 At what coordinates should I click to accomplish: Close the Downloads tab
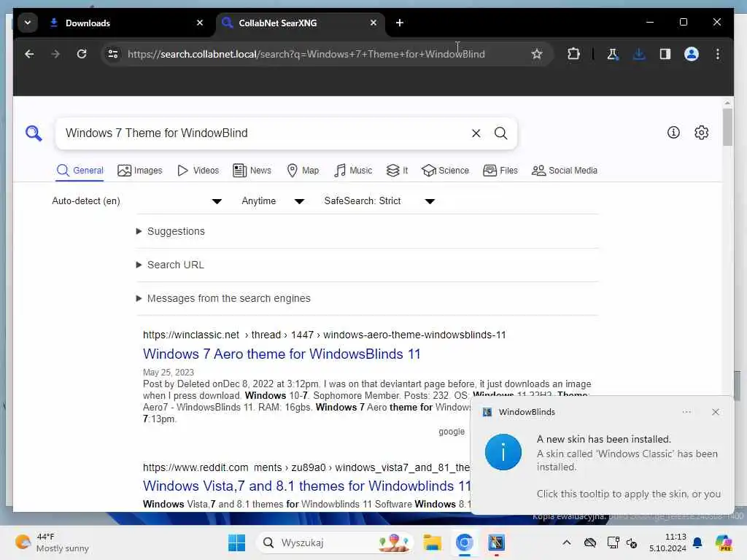click(200, 23)
